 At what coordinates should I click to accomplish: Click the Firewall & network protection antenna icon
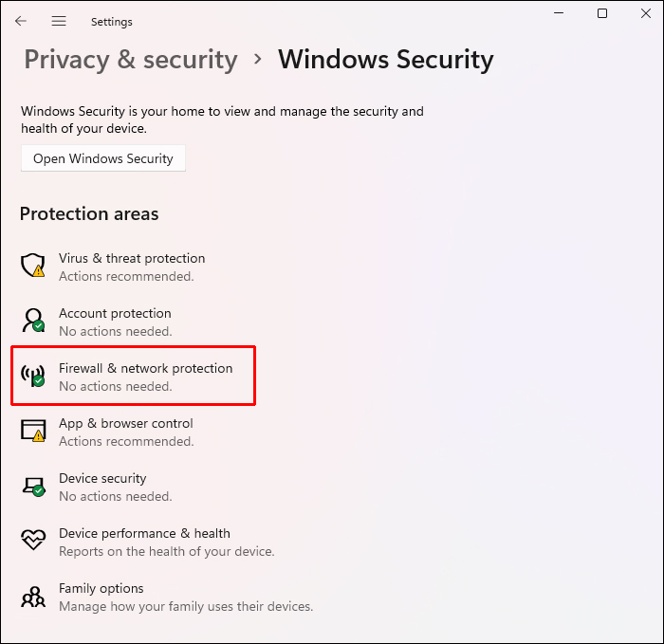[x=33, y=376]
